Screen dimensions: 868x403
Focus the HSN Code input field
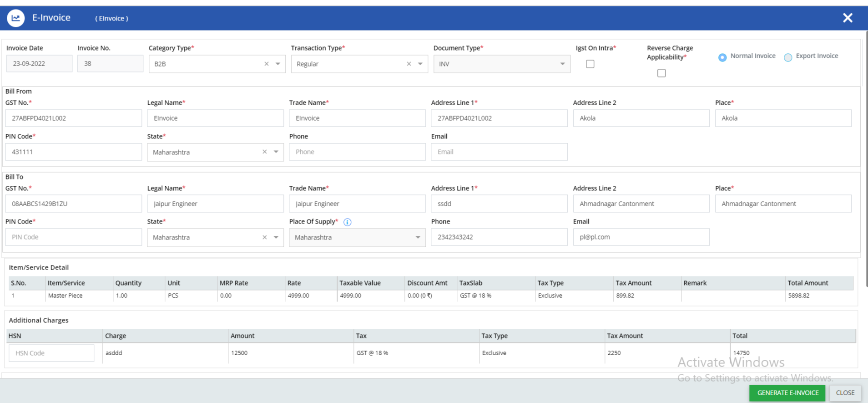(51, 353)
